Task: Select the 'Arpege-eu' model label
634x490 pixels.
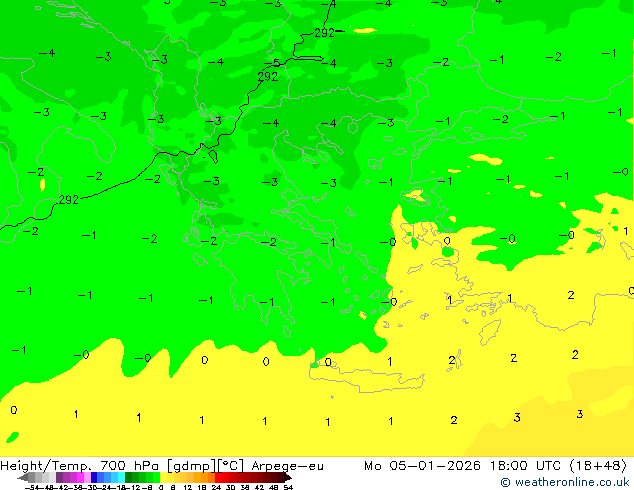Action: (x=287, y=466)
